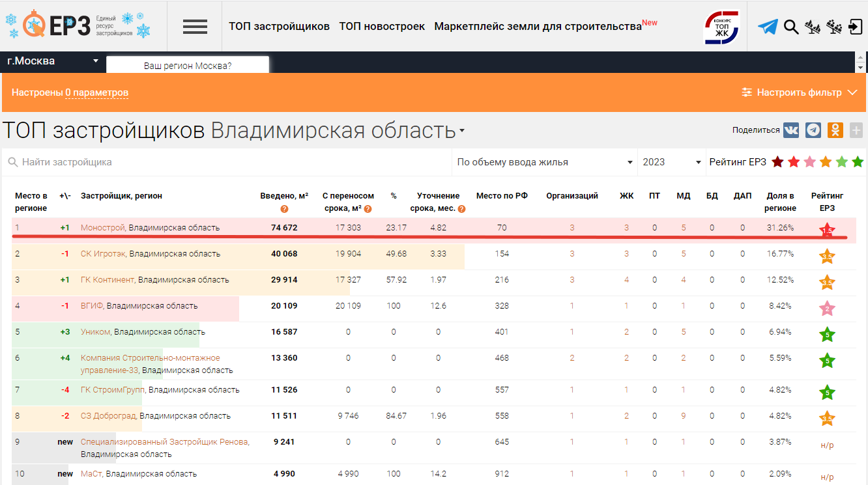Open ТОП новостроек menu item
868x485 pixels.
tap(382, 26)
